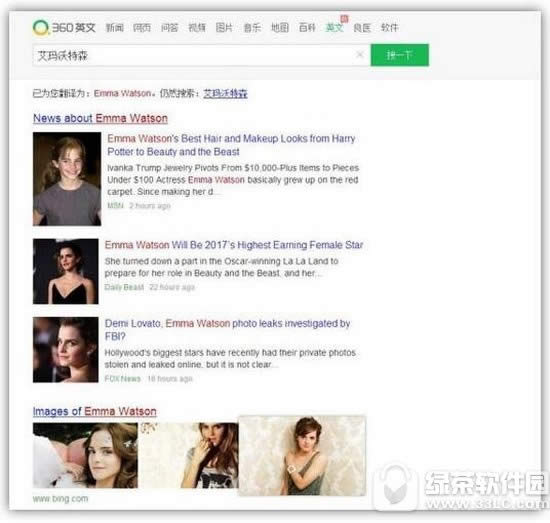Switch to the 地图 map tab
550x523 pixels.
(280, 28)
